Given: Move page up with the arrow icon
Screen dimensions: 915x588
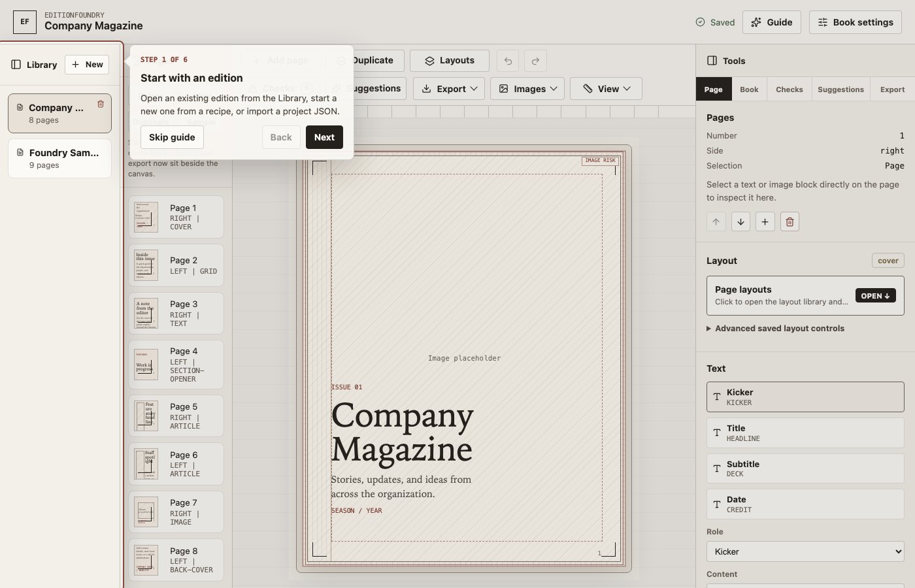Looking at the screenshot, I should [x=716, y=221].
